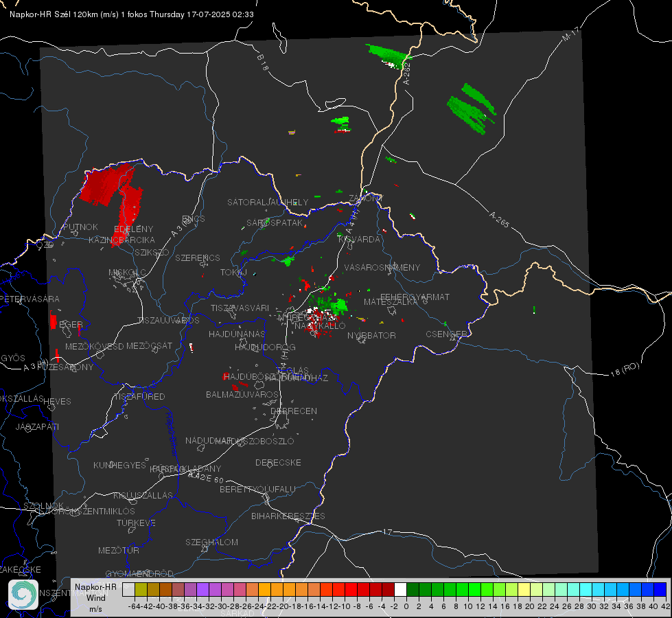Click the MEZŐKÖVESD town label
Screen dimensions: 672x618
[x=94, y=346]
